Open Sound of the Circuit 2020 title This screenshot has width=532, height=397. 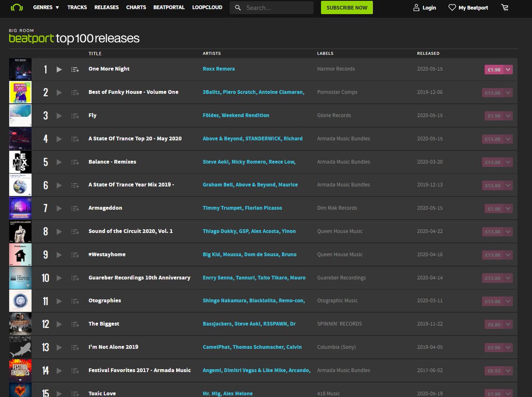click(x=131, y=231)
